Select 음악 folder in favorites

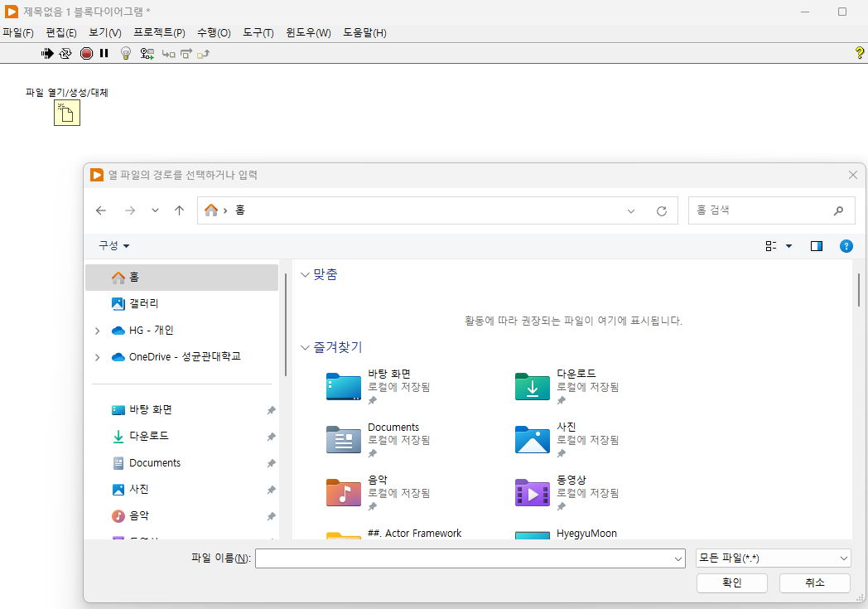(x=379, y=492)
